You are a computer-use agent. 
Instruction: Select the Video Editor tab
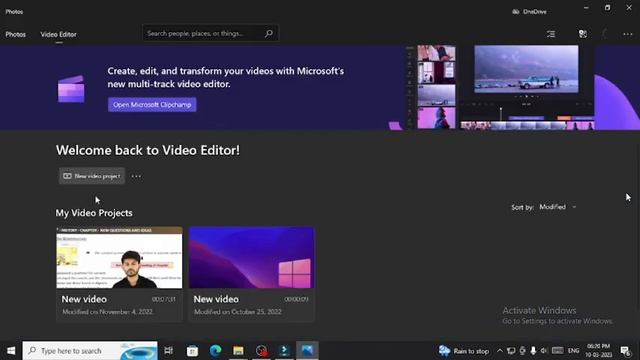[x=58, y=34]
